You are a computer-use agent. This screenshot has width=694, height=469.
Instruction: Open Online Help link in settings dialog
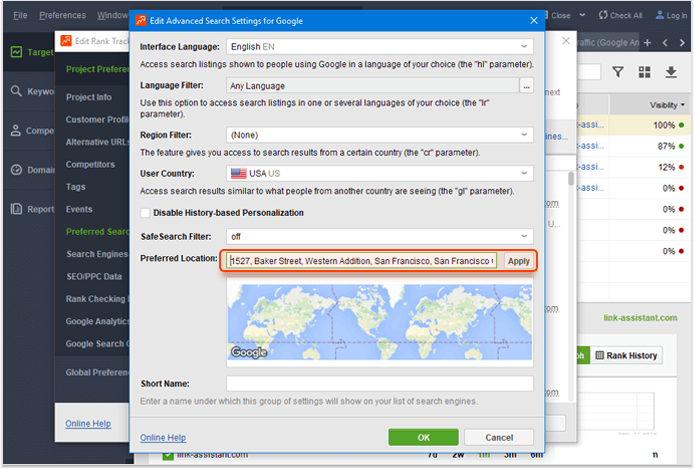tap(163, 438)
